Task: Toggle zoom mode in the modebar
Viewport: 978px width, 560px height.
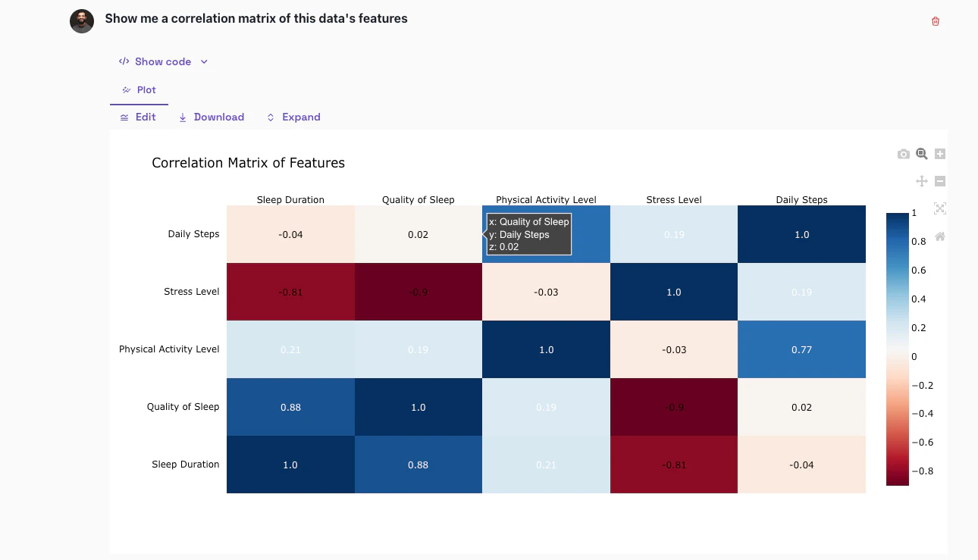Action: point(922,153)
